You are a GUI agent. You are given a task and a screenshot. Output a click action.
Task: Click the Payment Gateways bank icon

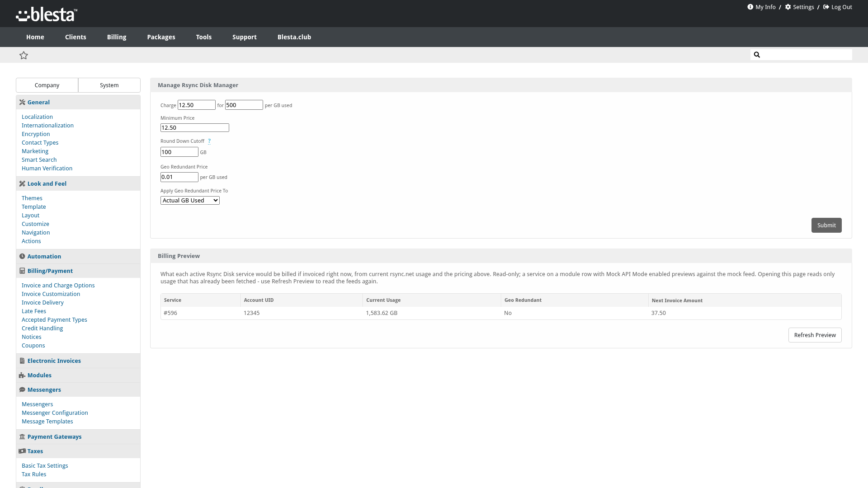point(22,436)
